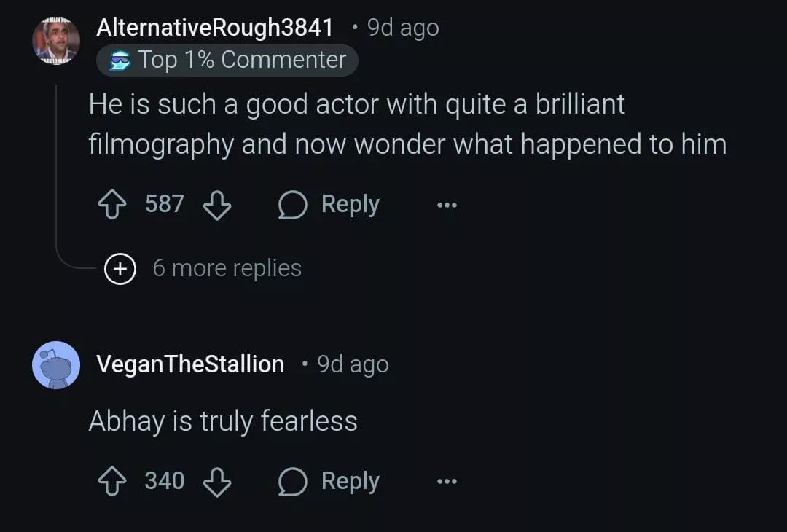
Task: Open more options on AlternativeRough3841's comment
Action: 447,206
